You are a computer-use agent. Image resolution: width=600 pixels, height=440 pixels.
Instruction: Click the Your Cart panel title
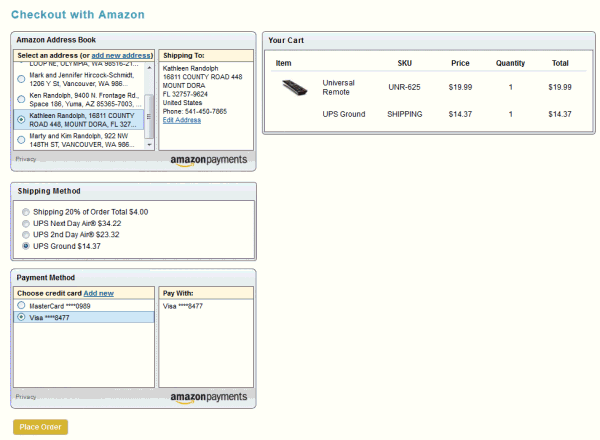pyautogui.click(x=286, y=40)
